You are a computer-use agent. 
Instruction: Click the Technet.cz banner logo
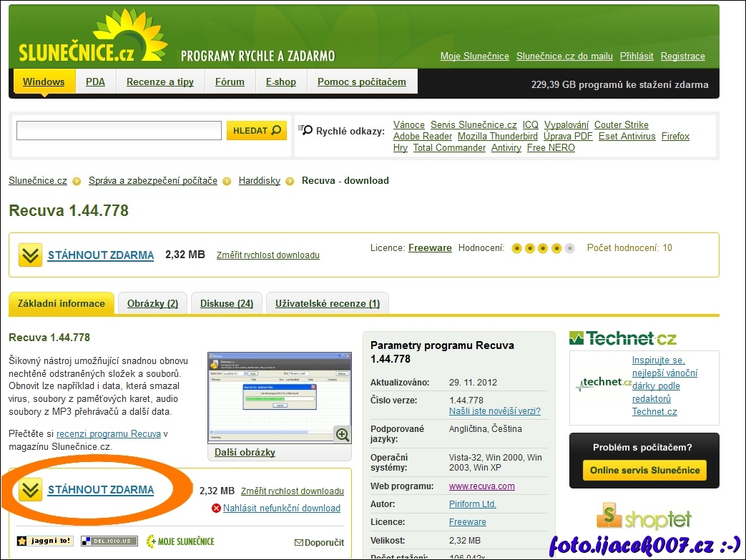click(x=622, y=338)
